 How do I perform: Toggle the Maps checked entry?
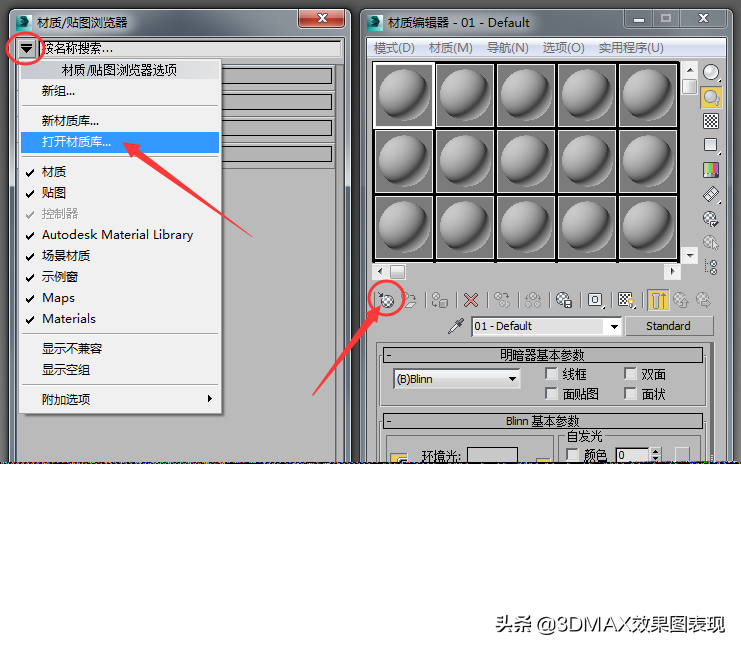tap(120, 298)
